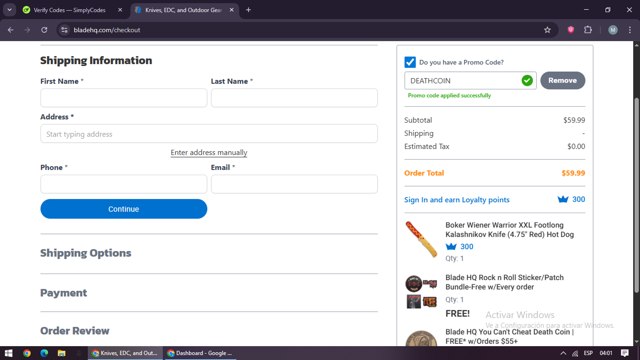Switch to Dashboard - Google taskbar window

200,353
